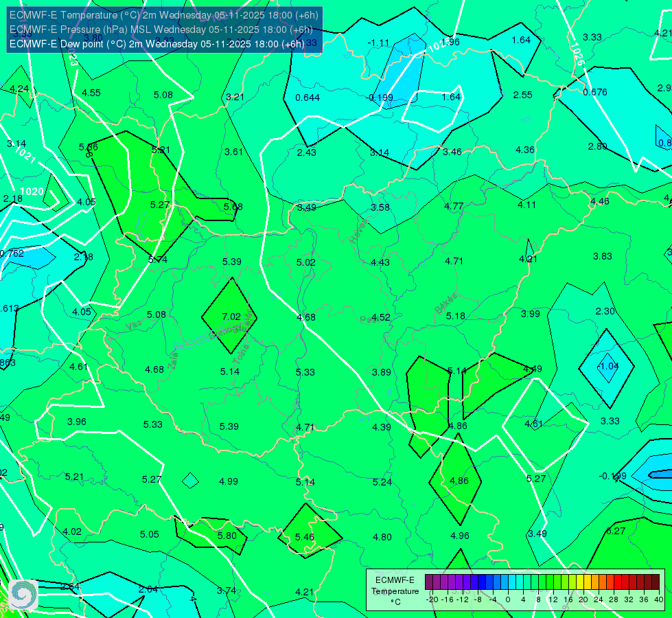
Task: Click the 3.21 temperature value
Action: (x=235, y=97)
